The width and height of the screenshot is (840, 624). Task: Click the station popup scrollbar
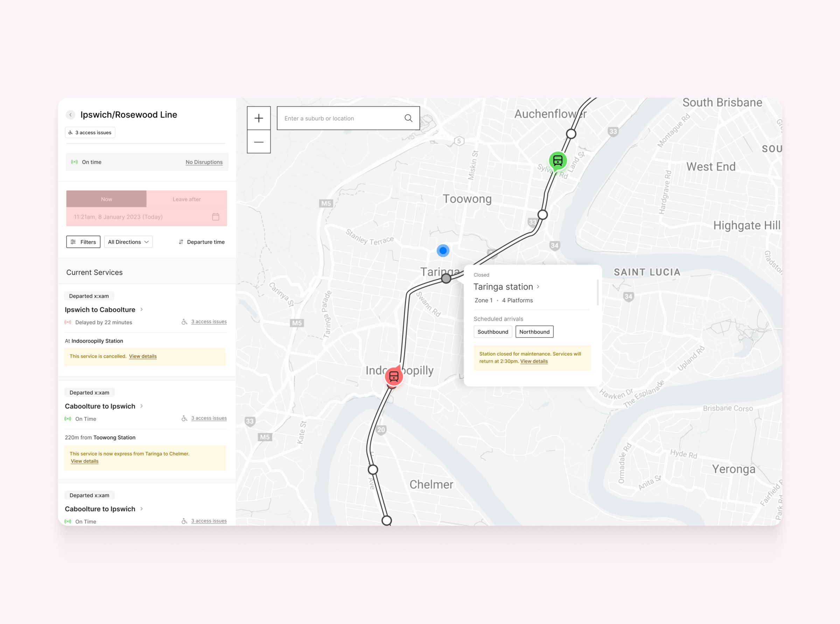598,292
